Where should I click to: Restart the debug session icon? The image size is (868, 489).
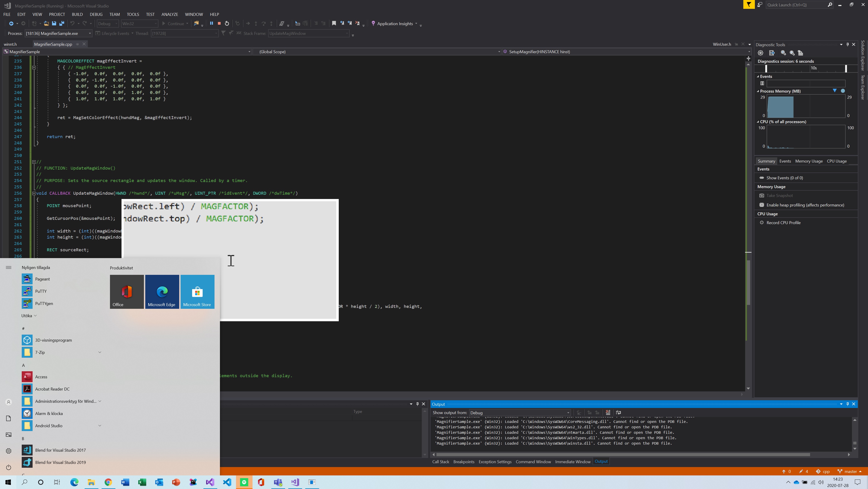pyautogui.click(x=227, y=23)
